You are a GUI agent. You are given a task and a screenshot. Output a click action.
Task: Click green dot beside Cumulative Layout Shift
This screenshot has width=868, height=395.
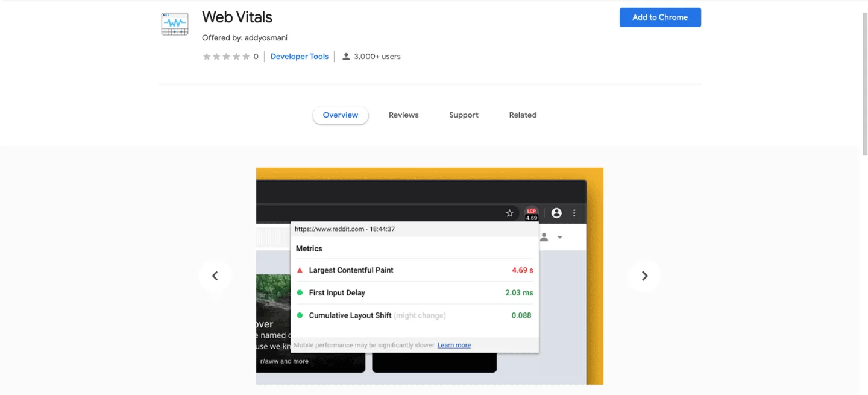tap(300, 315)
